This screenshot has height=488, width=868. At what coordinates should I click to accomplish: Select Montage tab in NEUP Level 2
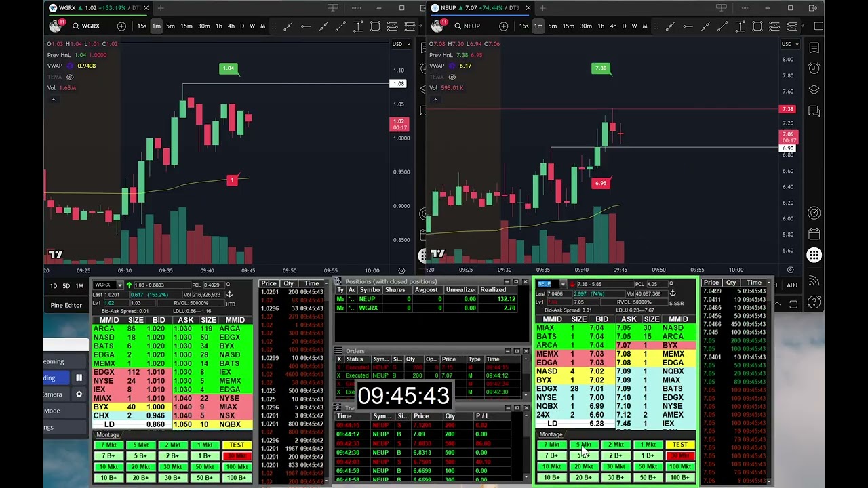[551, 434]
